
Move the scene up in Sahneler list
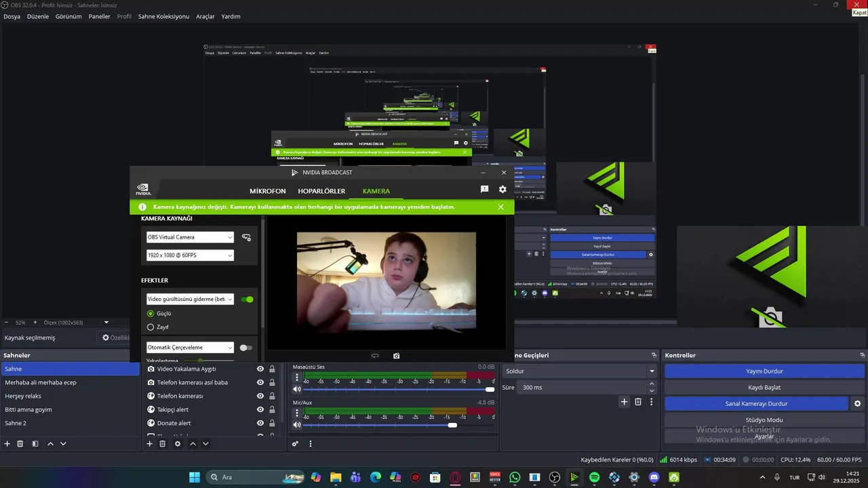(x=50, y=444)
